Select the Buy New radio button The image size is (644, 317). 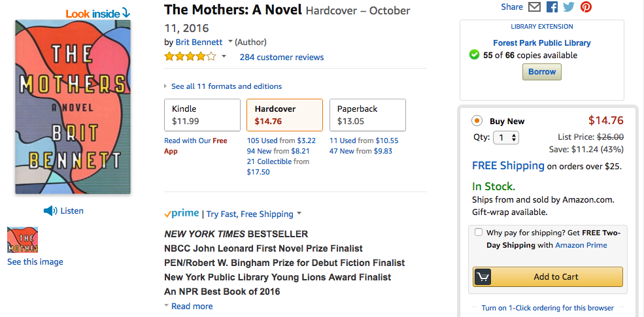[477, 121]
